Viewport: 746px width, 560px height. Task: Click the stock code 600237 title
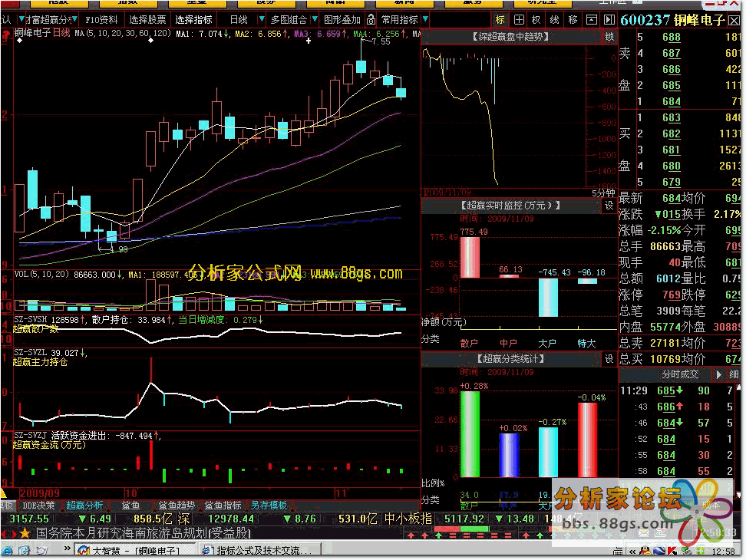pos(645,21)
